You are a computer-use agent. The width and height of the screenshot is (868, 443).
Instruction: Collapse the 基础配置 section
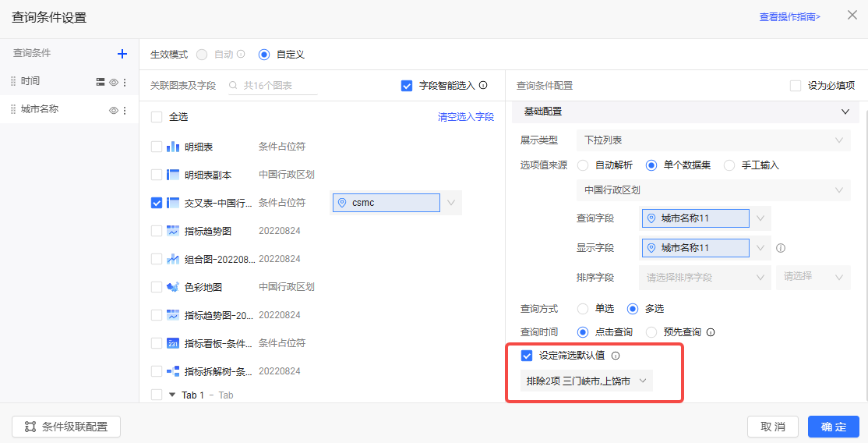tap(845, 112)
